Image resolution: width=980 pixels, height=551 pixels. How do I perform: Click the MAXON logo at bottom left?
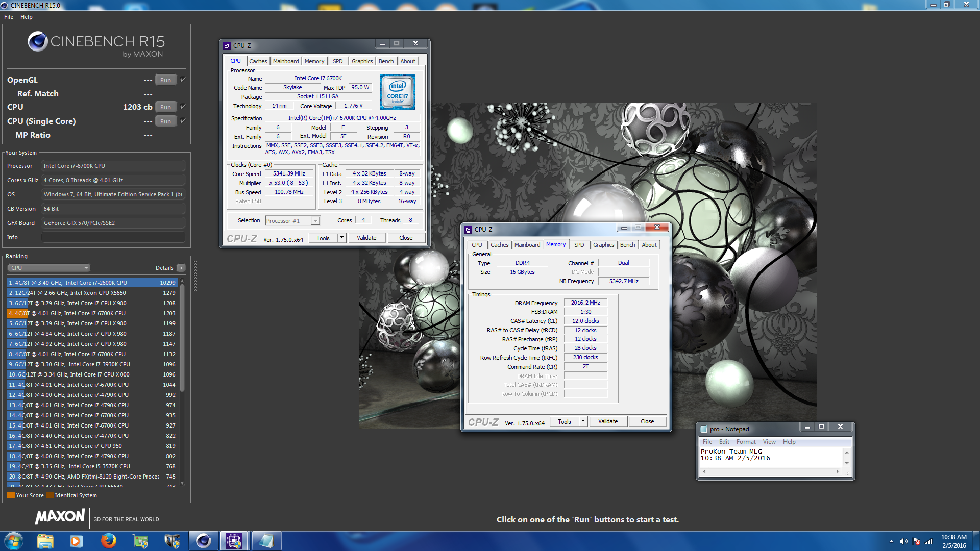pyautogui.click(x=60, y=517)
